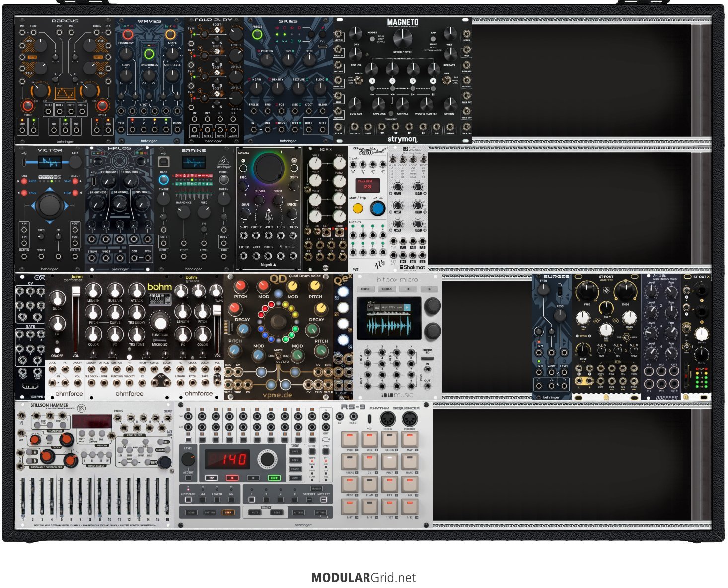Click the large rainbow-ringed knob on Magerit

tap(269, 168)
